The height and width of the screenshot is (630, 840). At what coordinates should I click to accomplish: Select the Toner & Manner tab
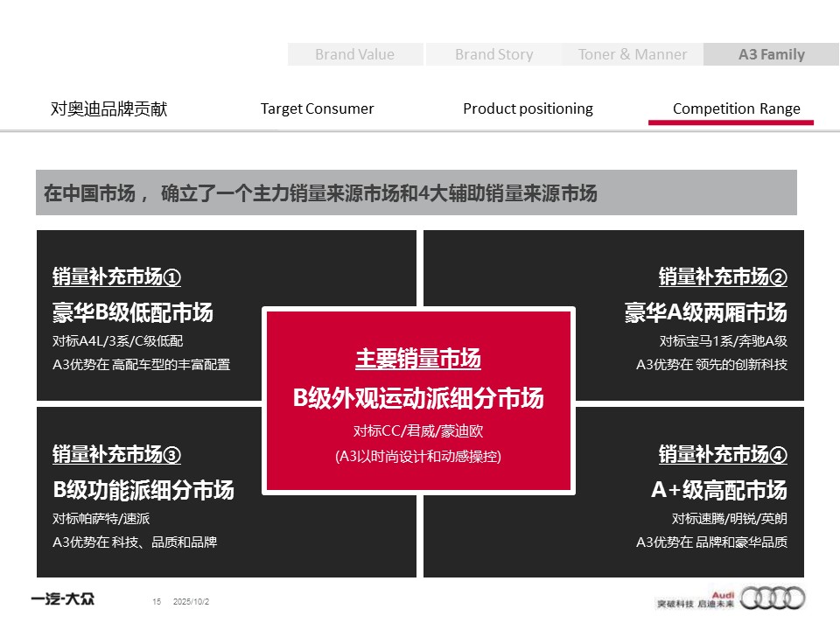tap(633, 54)
